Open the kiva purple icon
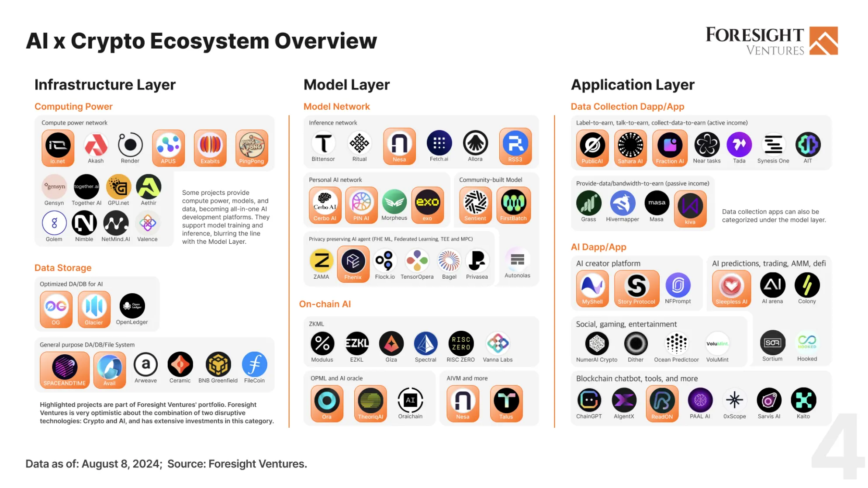The width and height of the screenshot is (868, 488). 690,205
